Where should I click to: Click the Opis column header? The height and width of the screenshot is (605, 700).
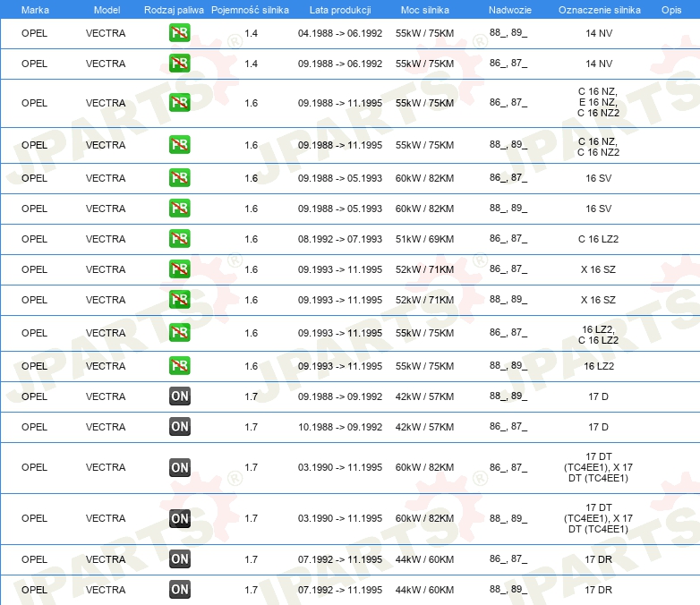671,10
